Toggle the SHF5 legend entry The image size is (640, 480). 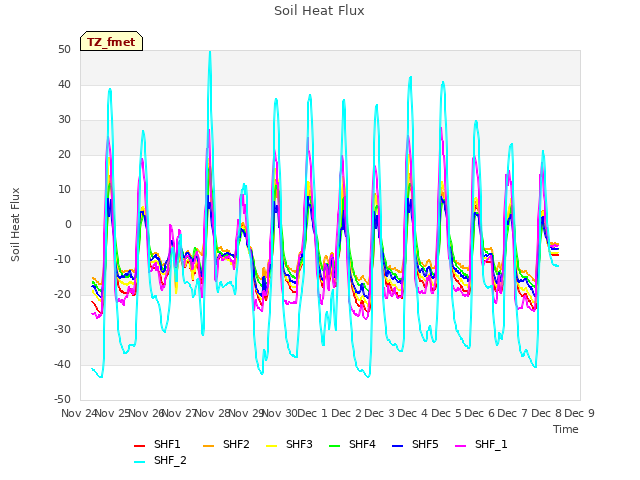coord(415,444)
